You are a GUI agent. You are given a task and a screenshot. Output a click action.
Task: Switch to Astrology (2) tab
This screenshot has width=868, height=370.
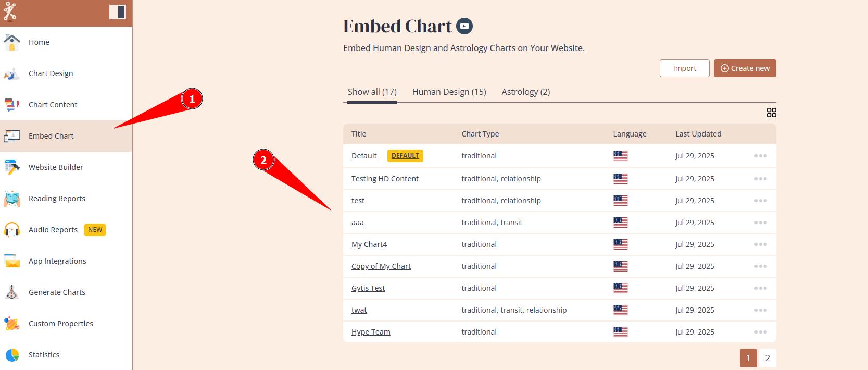click(x=525, y=92)
